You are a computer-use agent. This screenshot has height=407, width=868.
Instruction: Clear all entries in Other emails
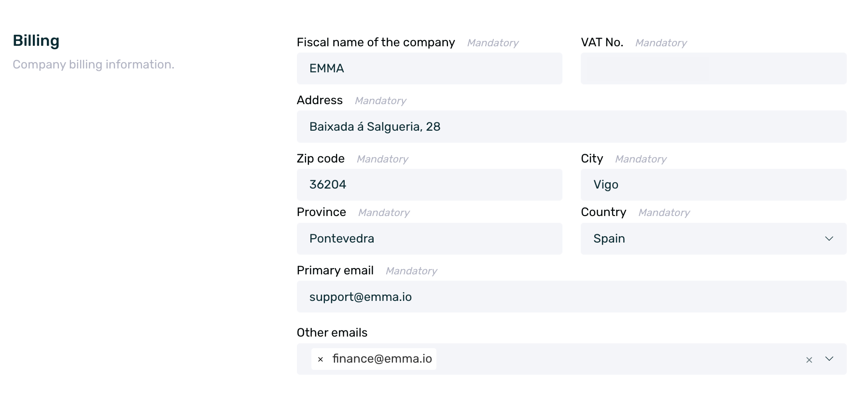point(809,360)
